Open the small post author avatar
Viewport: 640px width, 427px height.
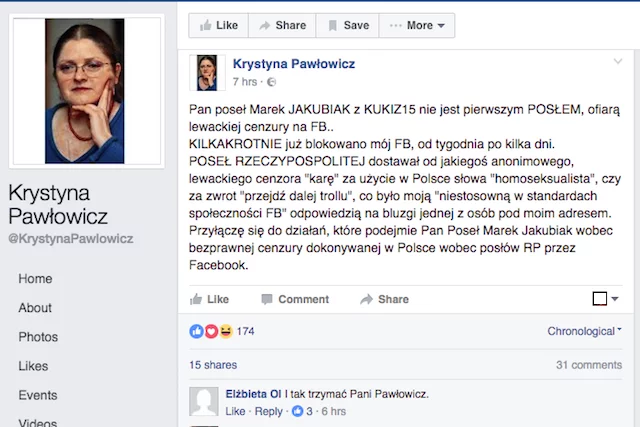[207, 73]
